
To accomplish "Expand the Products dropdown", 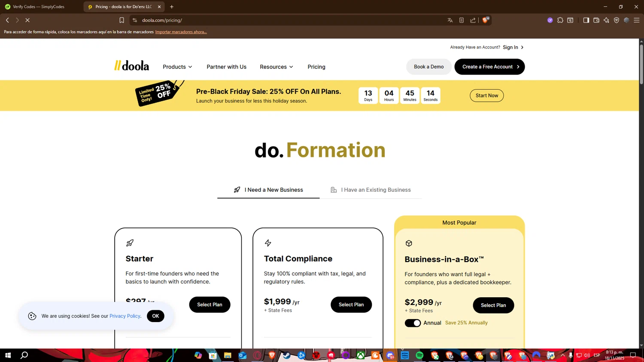I will point(177,67).
